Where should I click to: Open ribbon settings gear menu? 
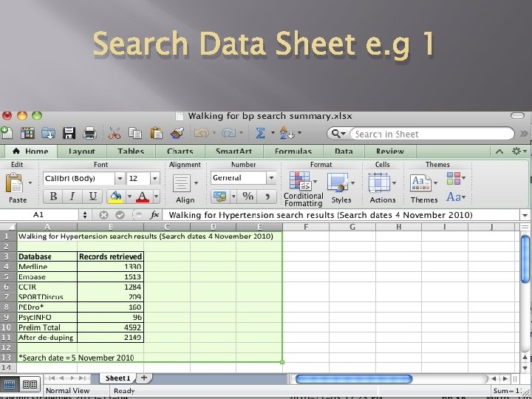pos(519,151)
